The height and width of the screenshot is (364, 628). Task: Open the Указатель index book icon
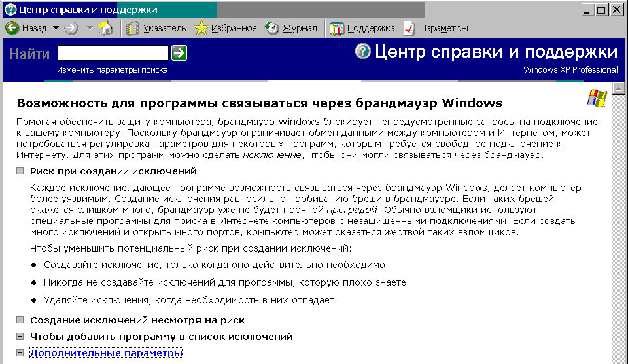(132, 28)
